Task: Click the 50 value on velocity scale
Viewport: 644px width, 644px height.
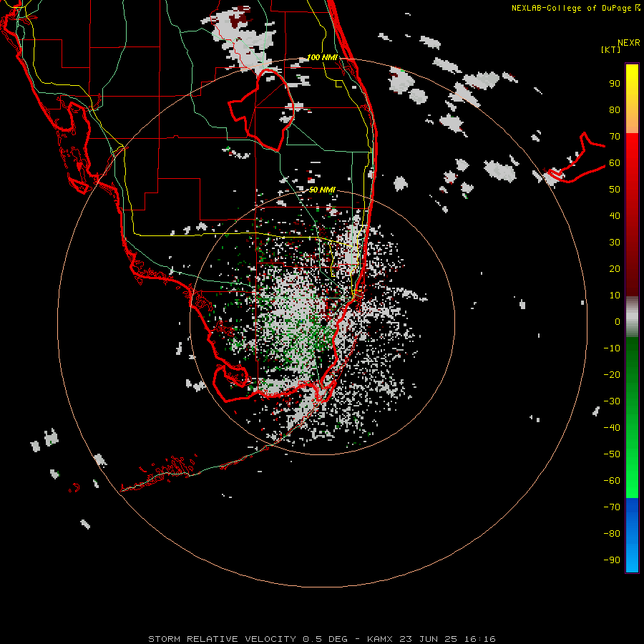Action: coord(615,190)
